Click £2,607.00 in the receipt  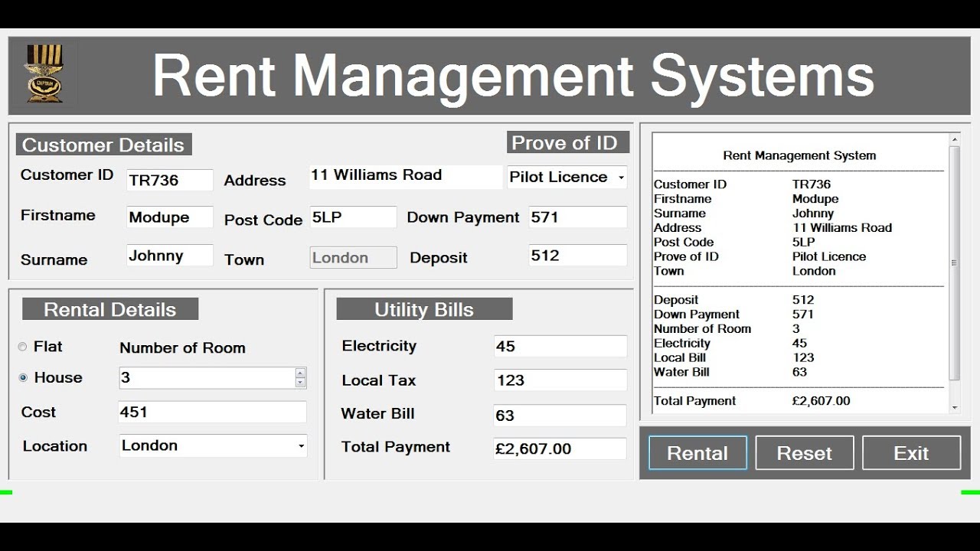[x=821, y=401]
